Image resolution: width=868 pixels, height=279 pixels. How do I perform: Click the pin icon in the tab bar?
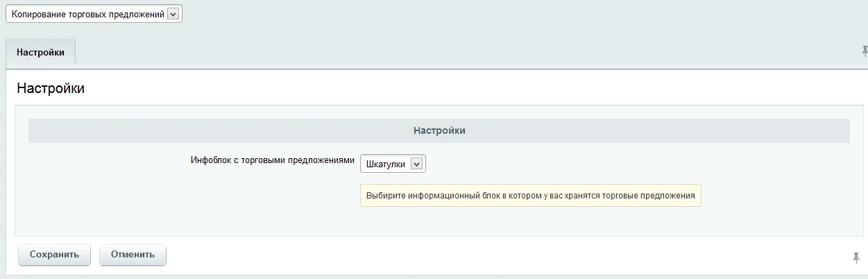tap(864, 51)
